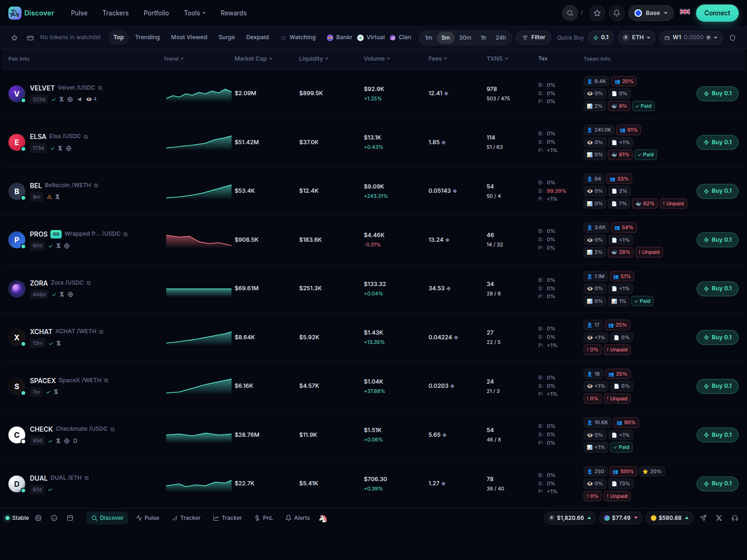Open Trackers in top navigation
Viewport: 747px width, 560px height.
tap(115, 13)
